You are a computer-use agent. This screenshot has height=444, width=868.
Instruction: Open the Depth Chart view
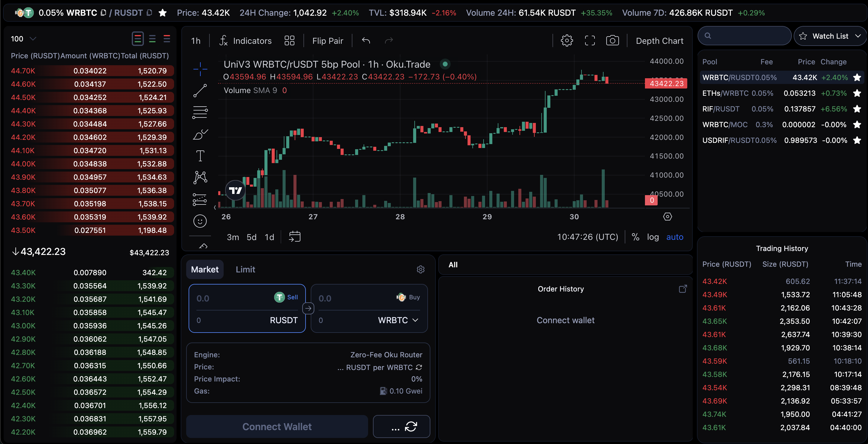pyautogui.click(x=659, y=41)
